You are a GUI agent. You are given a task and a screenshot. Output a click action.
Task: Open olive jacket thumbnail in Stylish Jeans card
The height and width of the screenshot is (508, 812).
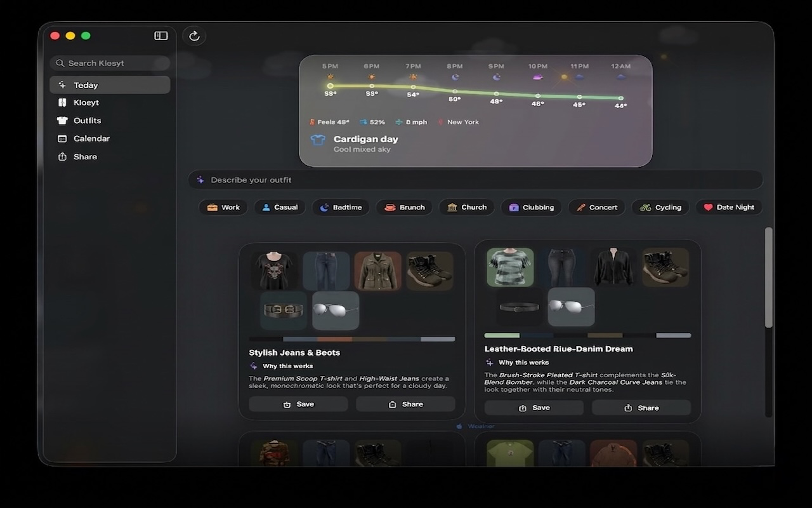[x=378, y=271]
